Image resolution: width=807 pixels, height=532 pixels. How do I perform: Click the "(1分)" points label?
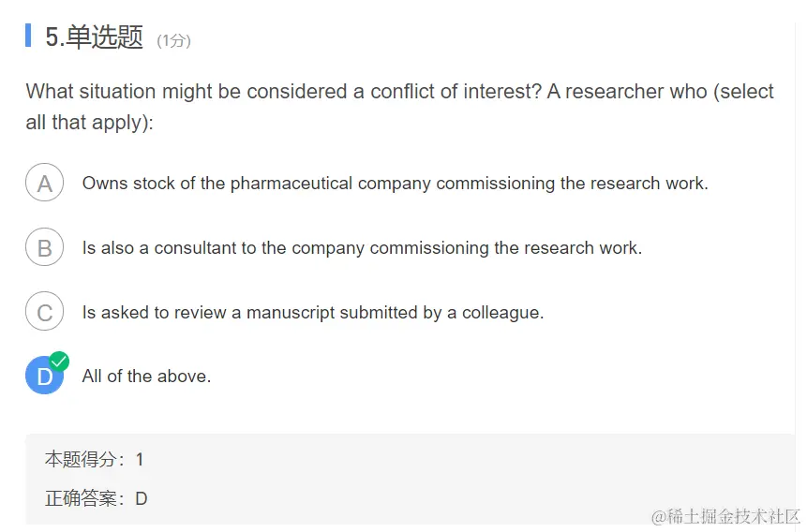click(174, 40)
